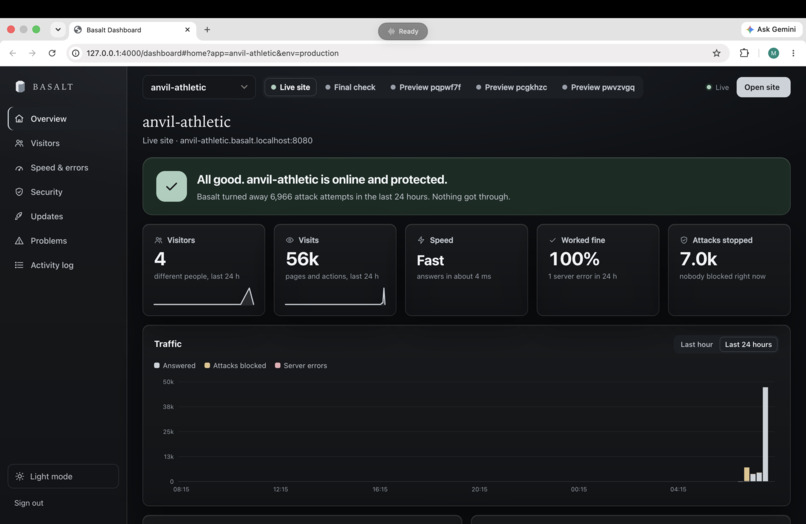Expand the tab search chevron
806x524 pixels.
pos(58,30)
